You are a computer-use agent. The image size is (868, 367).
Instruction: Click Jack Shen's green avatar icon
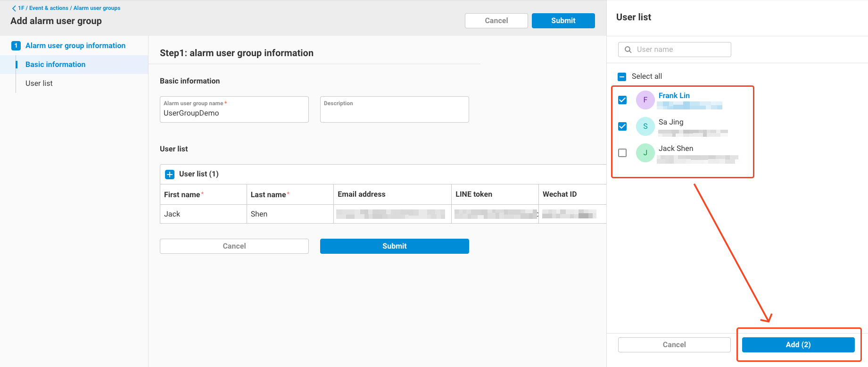[645, 153]
